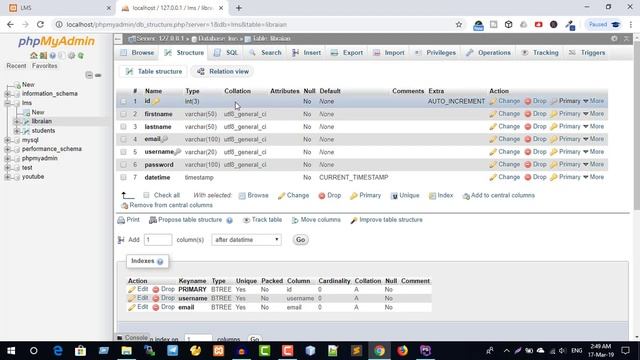Click Index in the with-selected actions
The image size is (640, 360).
441,196
